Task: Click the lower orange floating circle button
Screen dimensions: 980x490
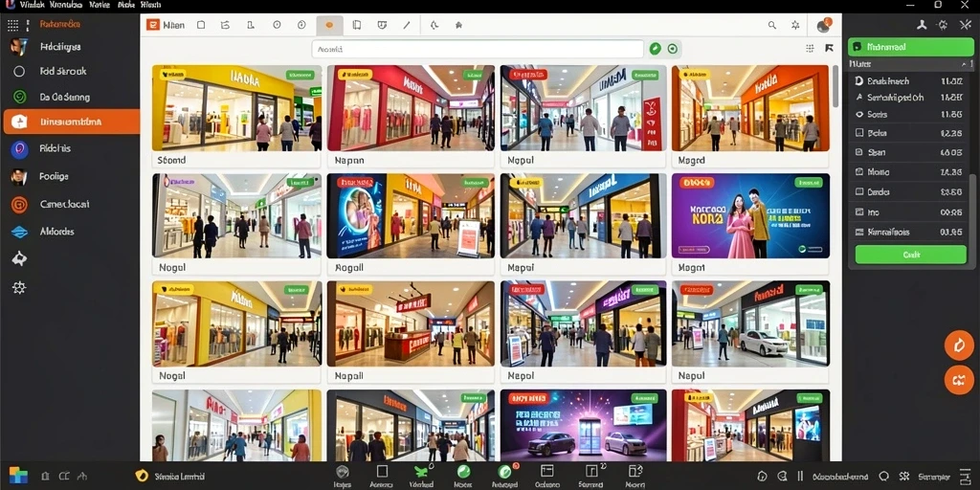Action: click(959, 379)
